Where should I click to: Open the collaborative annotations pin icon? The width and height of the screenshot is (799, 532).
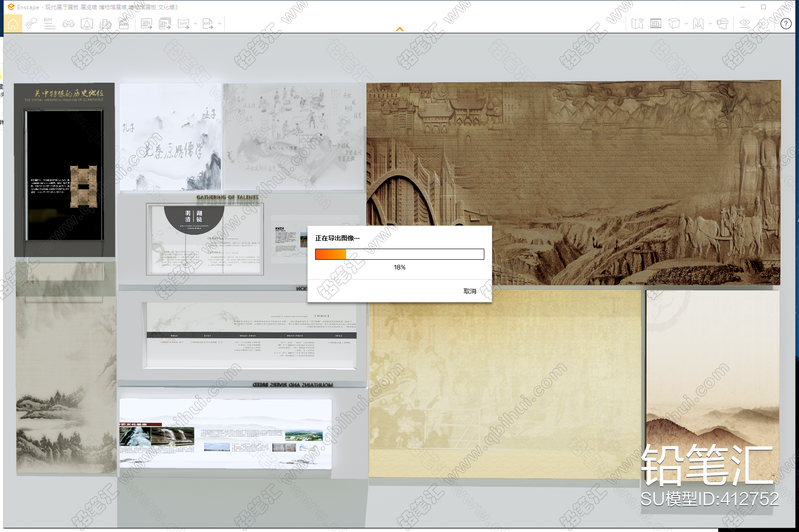pyautogui.click(x=31, y=24)
